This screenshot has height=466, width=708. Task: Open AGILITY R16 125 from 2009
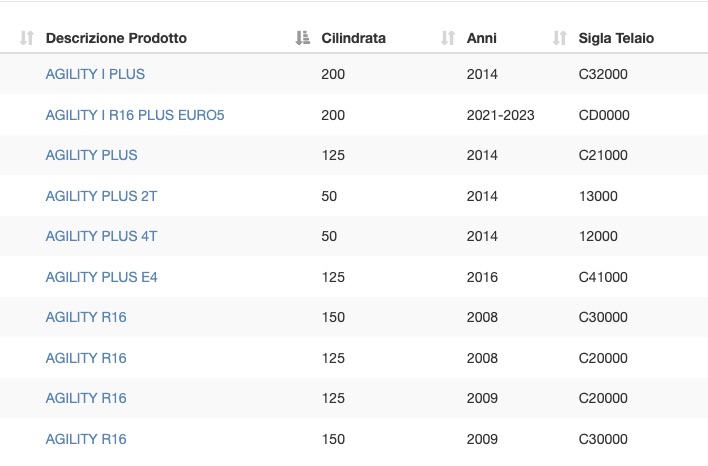(86, 398)
